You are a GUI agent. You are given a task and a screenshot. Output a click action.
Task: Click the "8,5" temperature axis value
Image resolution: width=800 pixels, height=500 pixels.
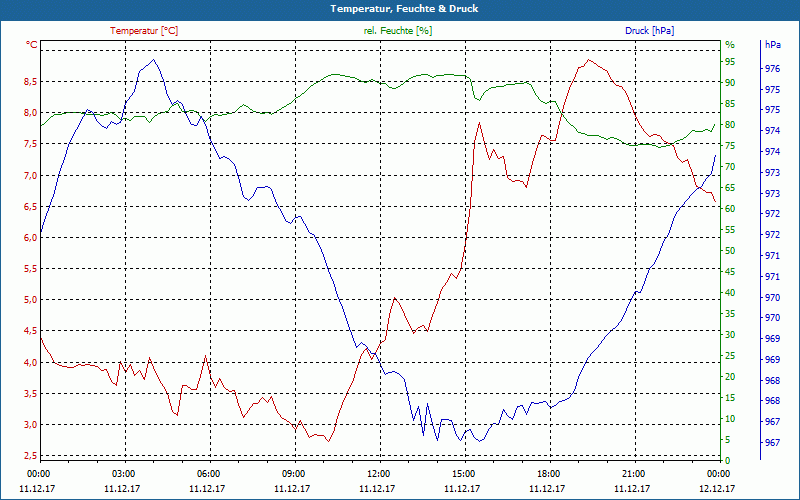[x=31, y=82]
